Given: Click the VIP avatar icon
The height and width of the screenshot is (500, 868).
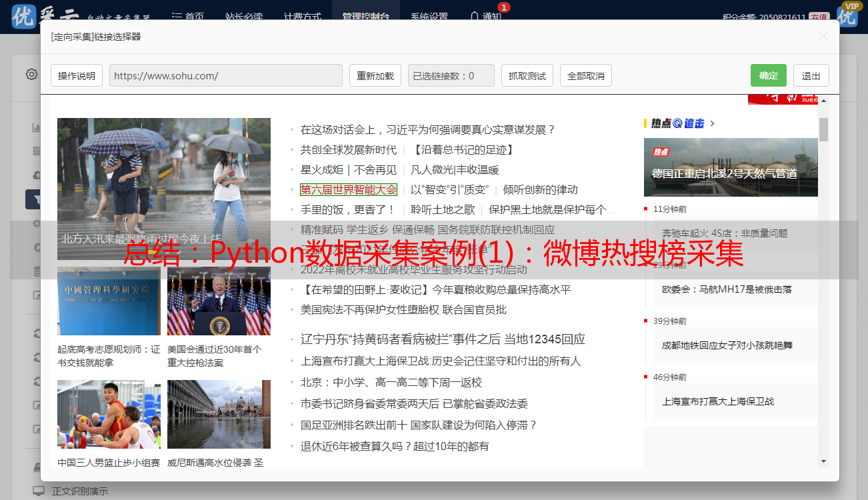Looking at the screenshot, I should [847, 15].
